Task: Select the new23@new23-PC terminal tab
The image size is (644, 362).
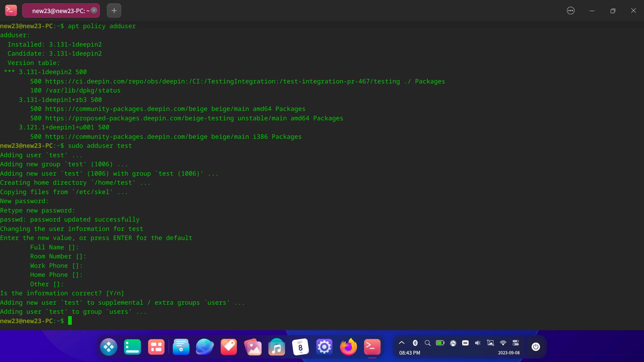Action: pyautogui.click(x=58, y=10)
